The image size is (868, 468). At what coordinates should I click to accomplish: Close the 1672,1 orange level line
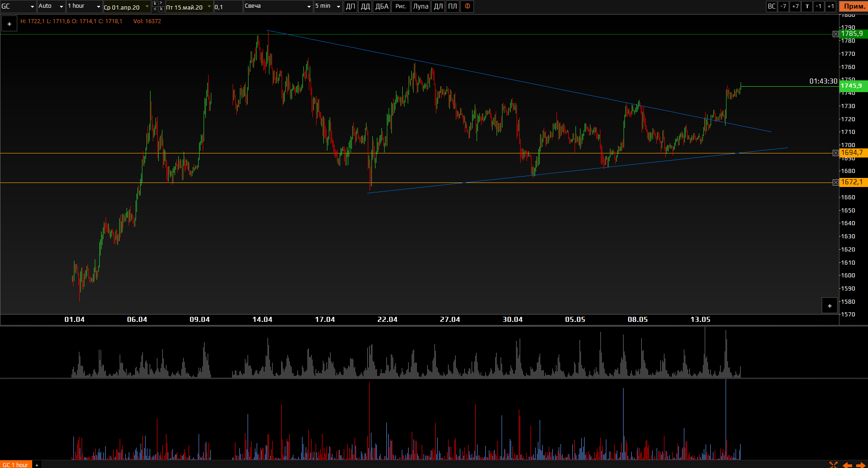click(835, 182)
